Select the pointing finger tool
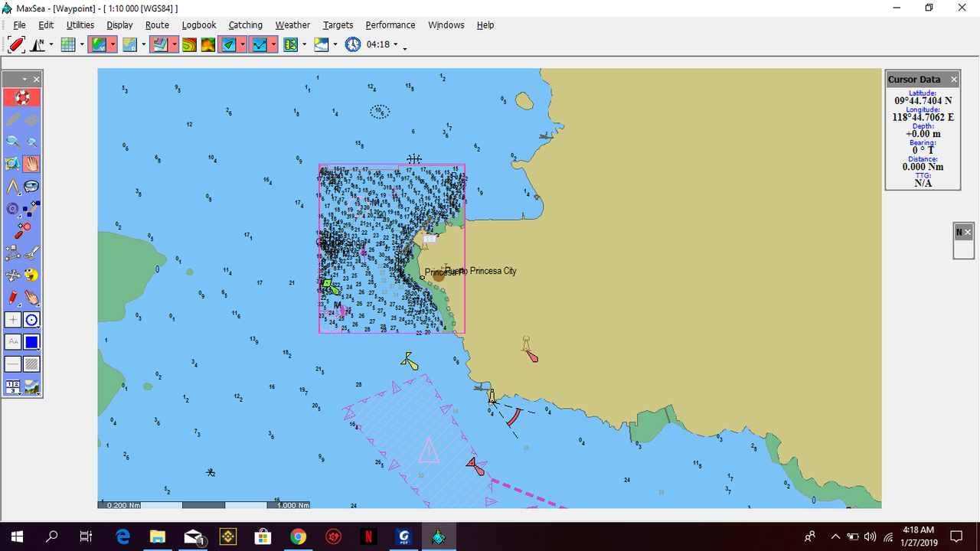980x551 pixels. point(31,297)
